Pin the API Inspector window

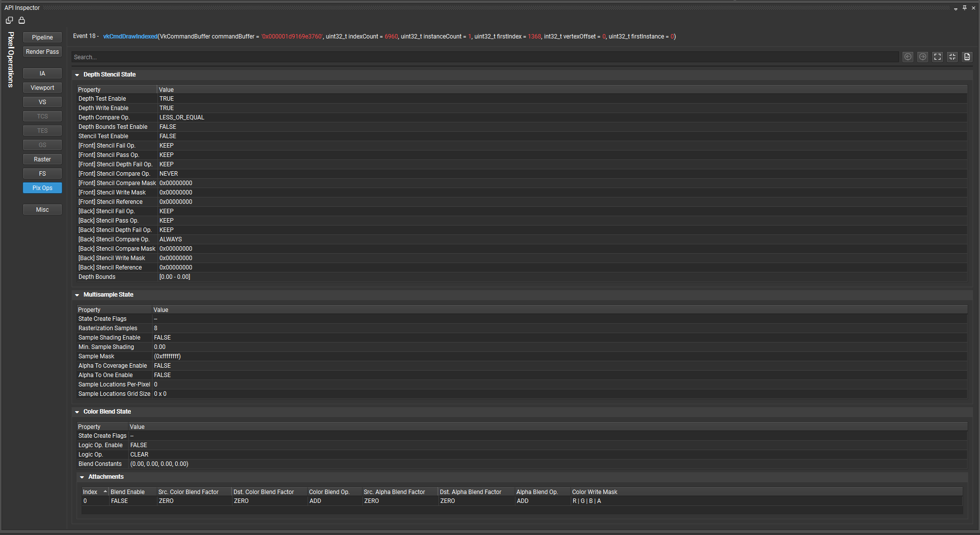click(964, 8)
